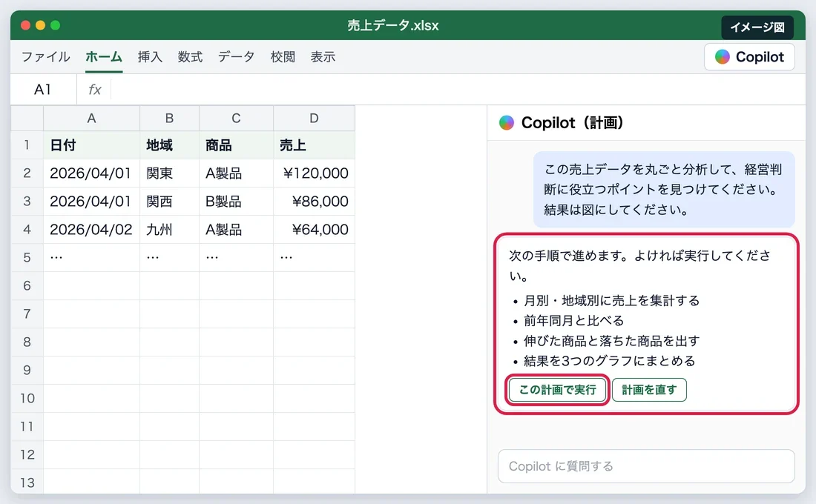The height and width of the screenshot is (504, 816).
Task: Click the 売上データ.xlsx window title
Action: [x=393, y=25]
